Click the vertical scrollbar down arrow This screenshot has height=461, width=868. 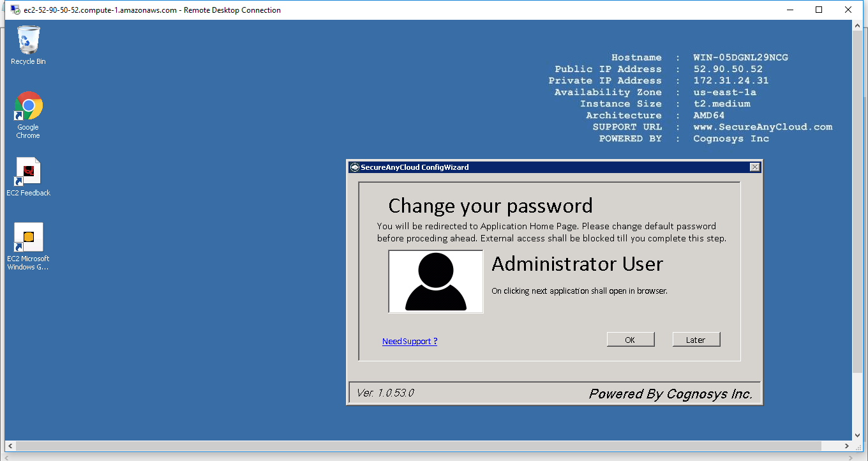858,435
